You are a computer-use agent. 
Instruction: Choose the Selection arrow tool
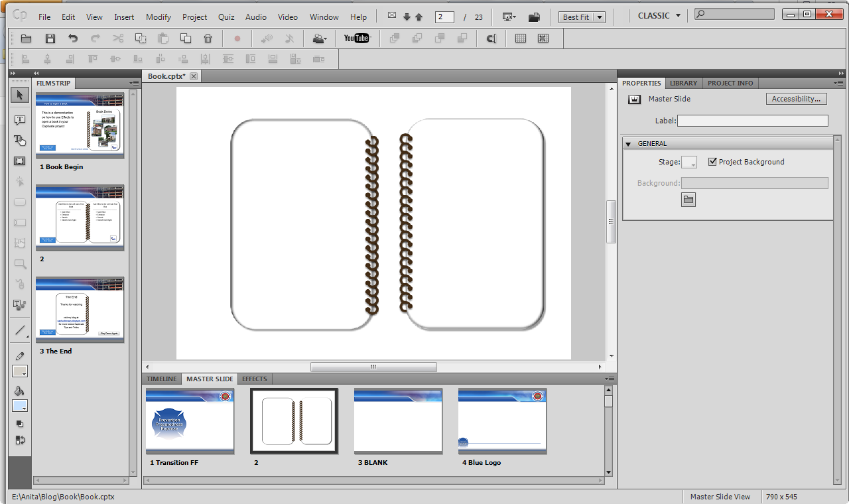click(20, 95)
